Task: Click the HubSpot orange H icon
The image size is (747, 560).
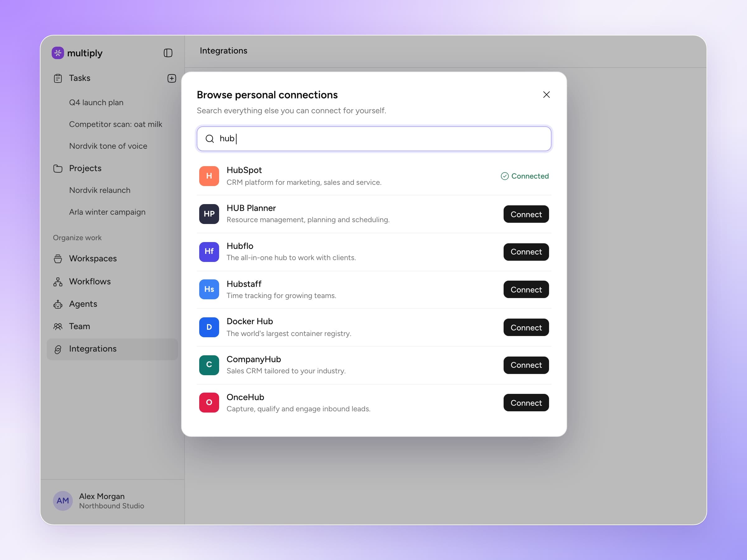Action: pos(209,176)
